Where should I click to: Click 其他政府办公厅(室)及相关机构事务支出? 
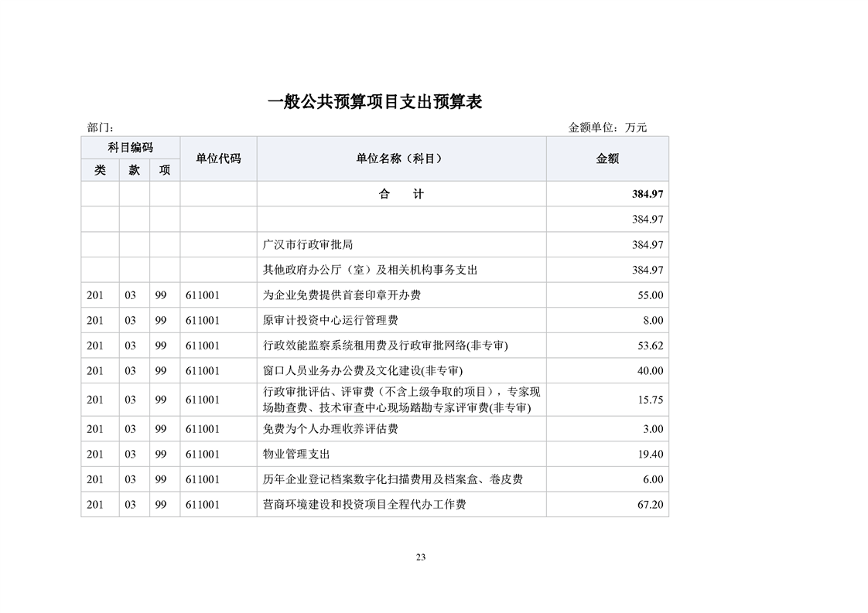[370, 270]
